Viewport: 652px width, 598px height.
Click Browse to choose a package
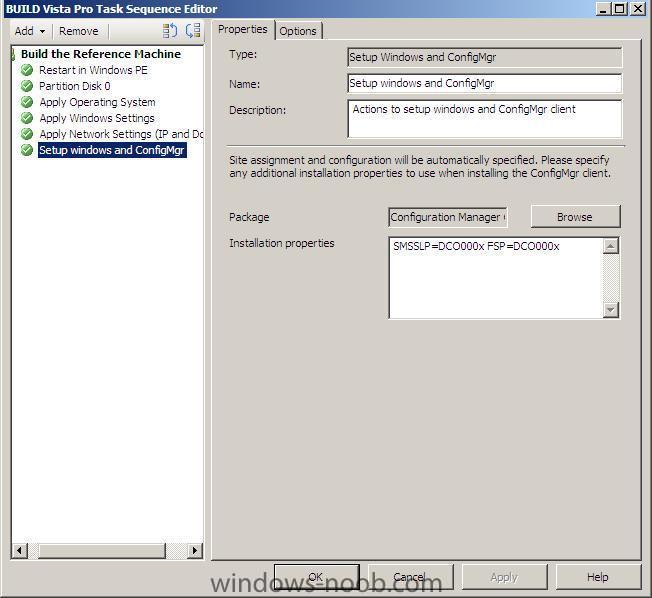(x=575, y=217)
